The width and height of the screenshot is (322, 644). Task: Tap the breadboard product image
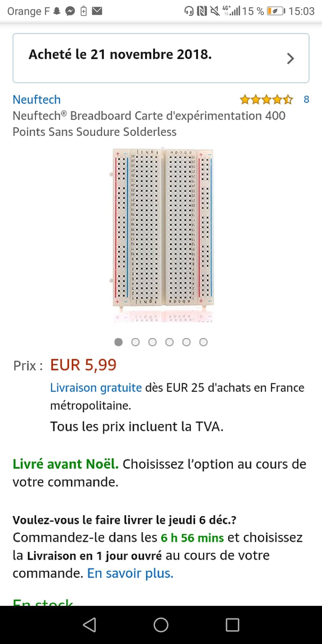tap(163, 228)
